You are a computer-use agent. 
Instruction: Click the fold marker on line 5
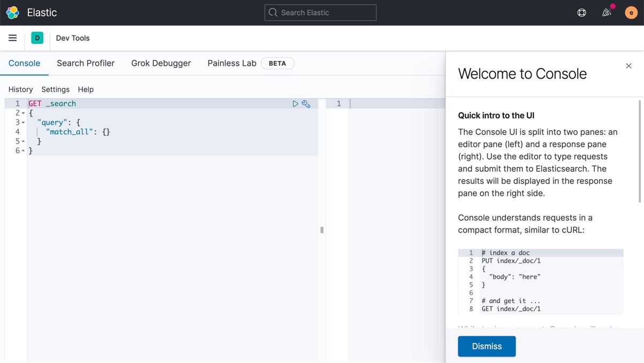tap(23, 141)
